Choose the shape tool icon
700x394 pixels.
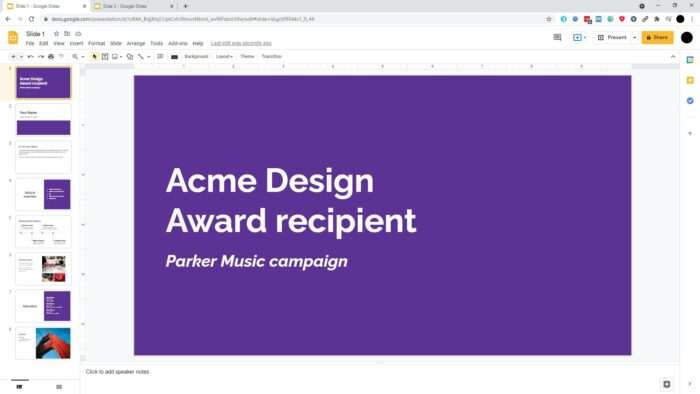pyautogui.click(x=130, y=57)
